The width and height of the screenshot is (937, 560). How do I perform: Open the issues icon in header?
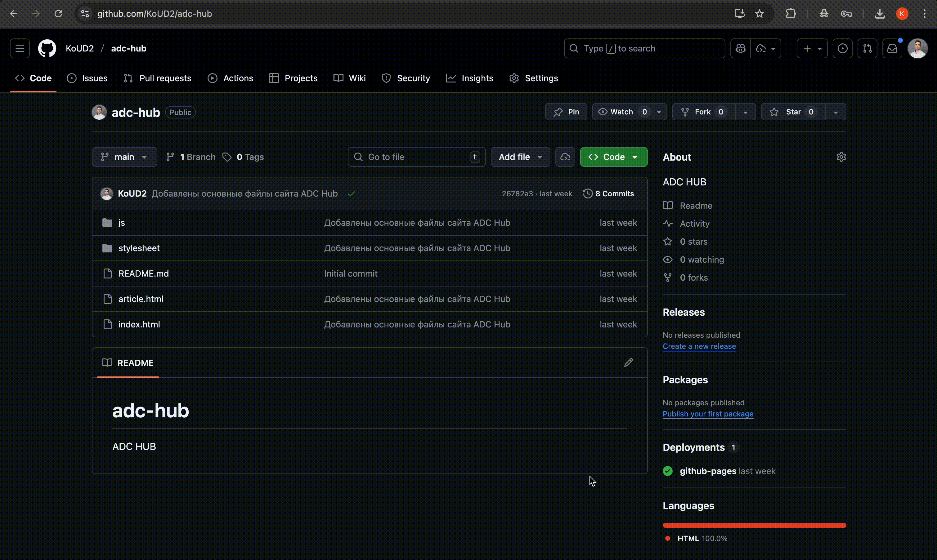(843, 48)
